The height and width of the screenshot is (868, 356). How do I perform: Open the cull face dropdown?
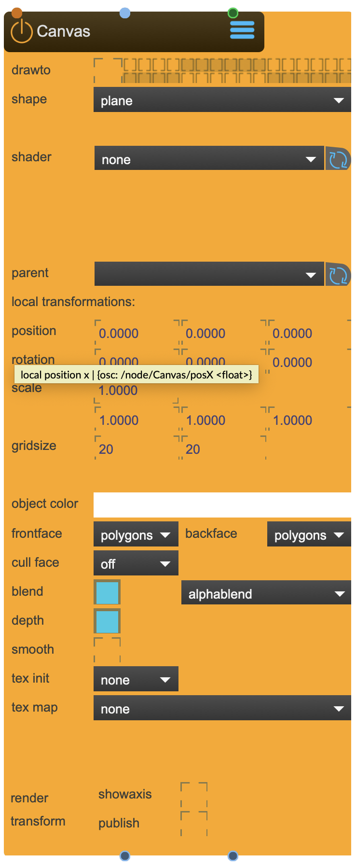(x=136, y=563)
